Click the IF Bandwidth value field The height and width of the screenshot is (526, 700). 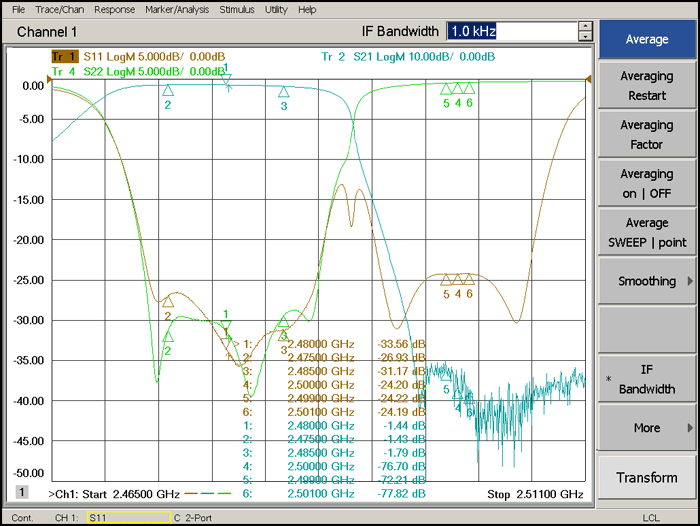tap(512, 31)
